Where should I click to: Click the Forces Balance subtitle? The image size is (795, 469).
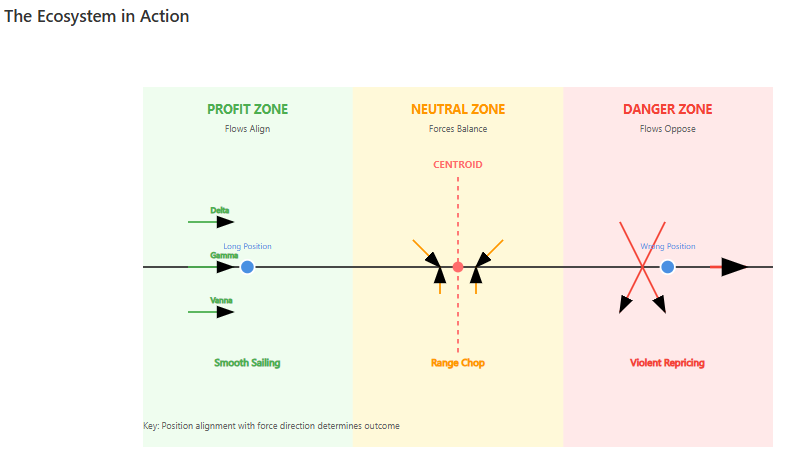point(458,129)
